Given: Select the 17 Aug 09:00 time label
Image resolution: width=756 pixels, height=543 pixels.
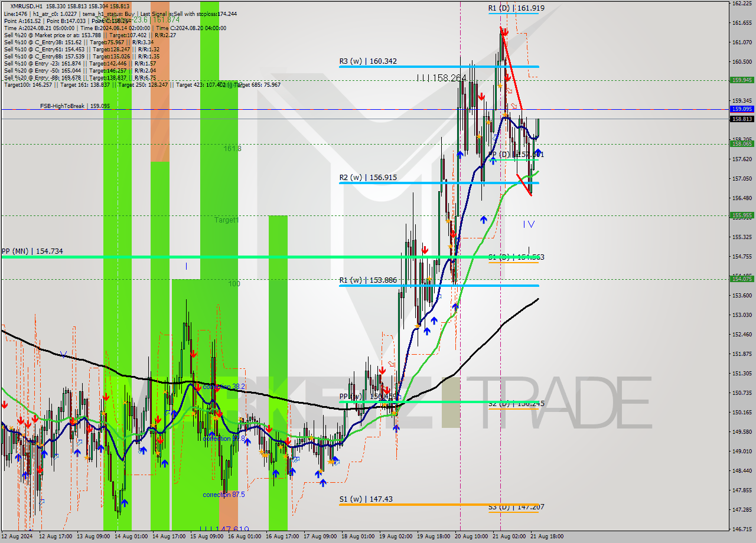Looking at the screenshot, I should (320, 537).
